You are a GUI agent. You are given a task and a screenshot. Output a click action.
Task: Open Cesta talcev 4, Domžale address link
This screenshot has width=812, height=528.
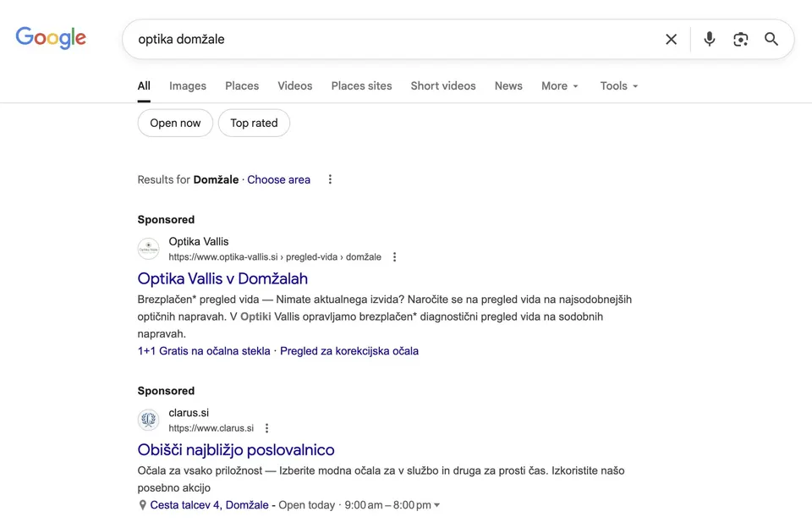point(209,505)
